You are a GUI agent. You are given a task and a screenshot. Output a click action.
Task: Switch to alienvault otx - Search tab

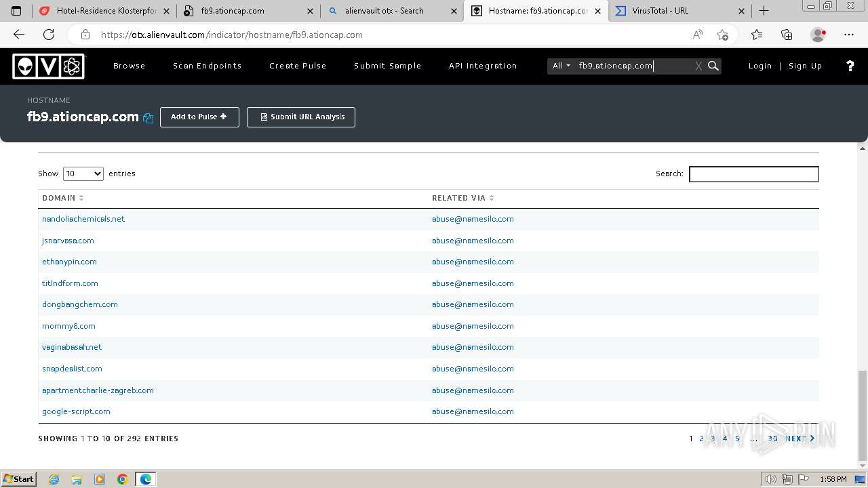click(393, 11)
